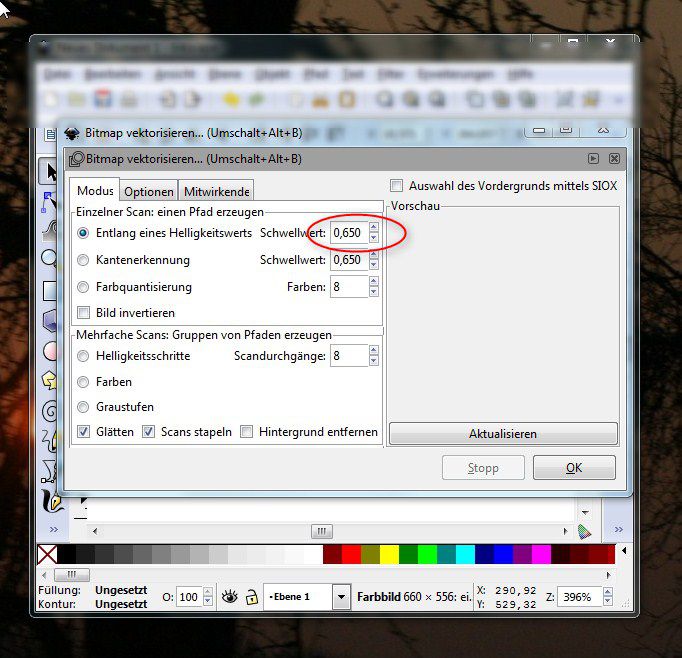The image size is (682, 658).
Task: Enable Bild invertieren checkbox
Action: click(x=84, y=313)
